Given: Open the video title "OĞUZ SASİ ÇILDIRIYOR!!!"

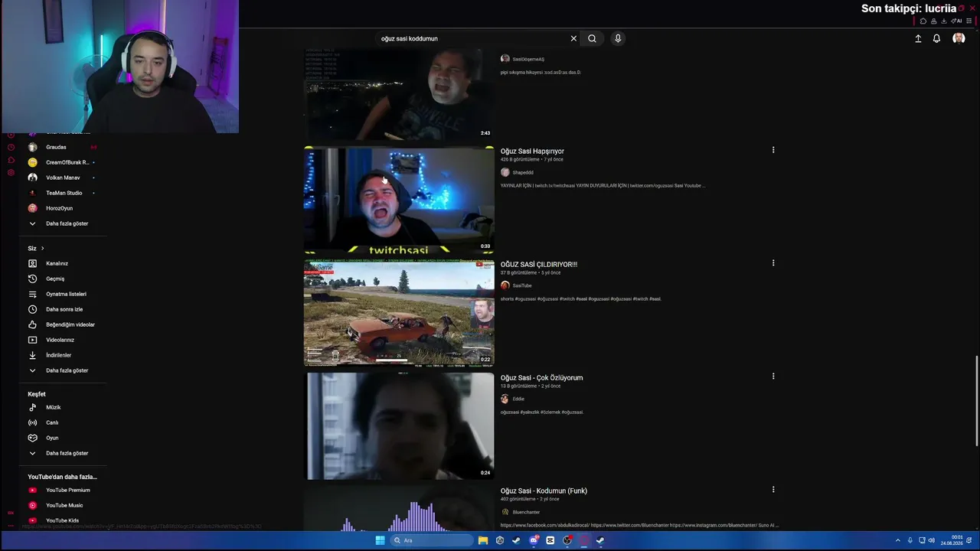Looking at the screenshot, I should click(x=539, y=265).
